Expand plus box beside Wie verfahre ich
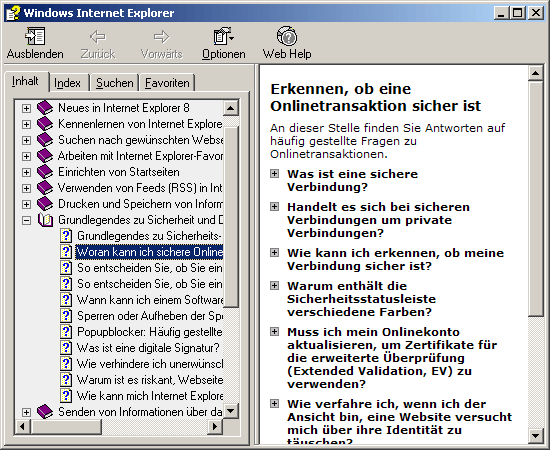This screenshot has width=550, height=450. [274, 404]
